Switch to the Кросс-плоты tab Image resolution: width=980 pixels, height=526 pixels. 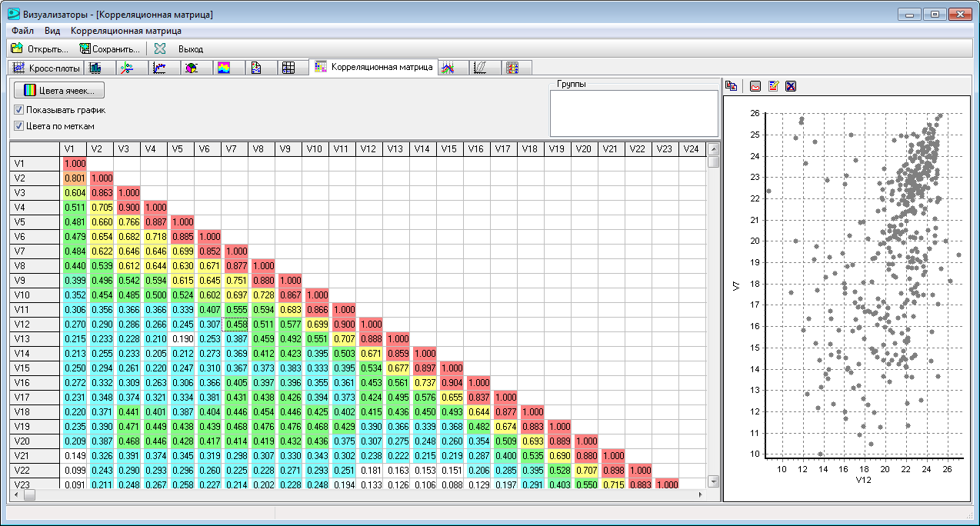tap(47, 68)
